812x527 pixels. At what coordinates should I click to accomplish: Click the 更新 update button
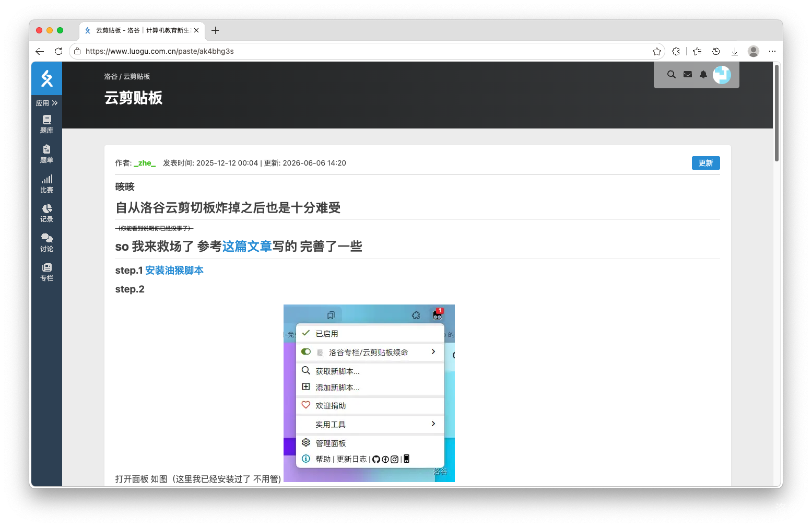click(706, 163)
